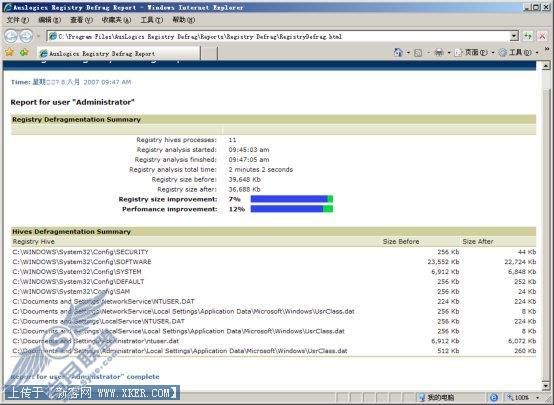Image resolution: width=554 pixels, height=405 pixels.
Task: Select the NetworkService\NTUSER.DAT hive row
Action: 274,301
